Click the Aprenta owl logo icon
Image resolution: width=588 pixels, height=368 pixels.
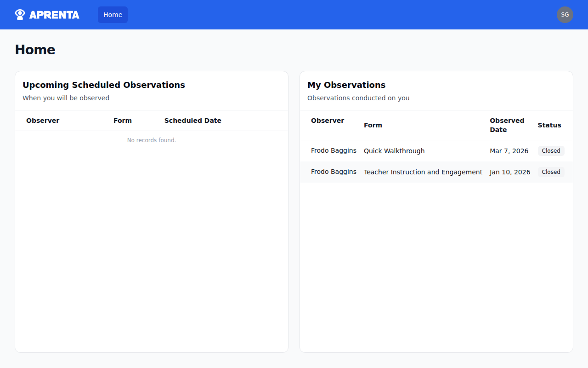(19, 14)
